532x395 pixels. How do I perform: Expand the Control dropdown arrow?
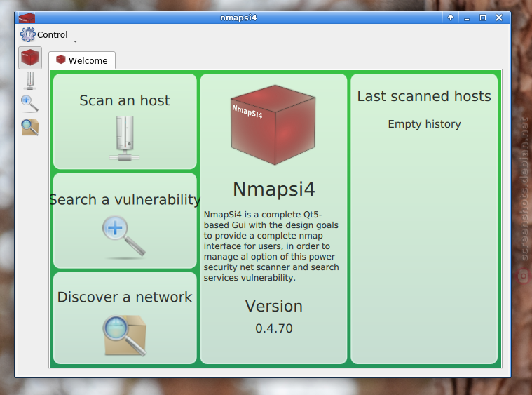click(75, 41)
